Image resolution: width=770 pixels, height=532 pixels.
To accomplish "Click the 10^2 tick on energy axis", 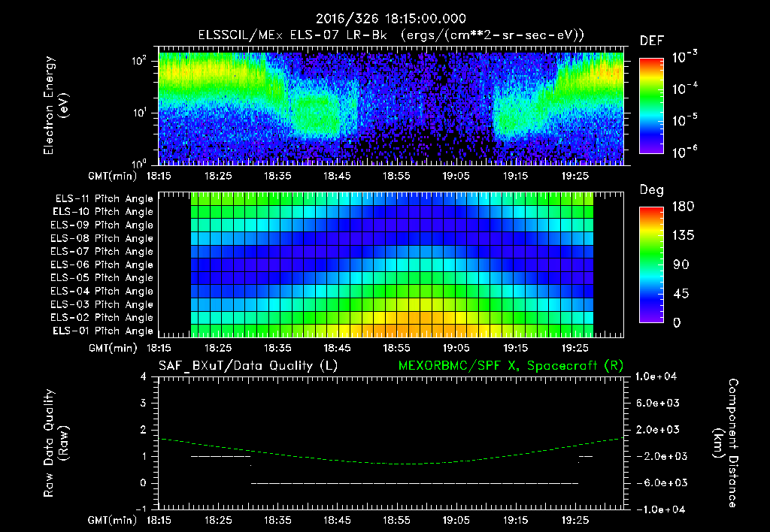I will 140,61.
